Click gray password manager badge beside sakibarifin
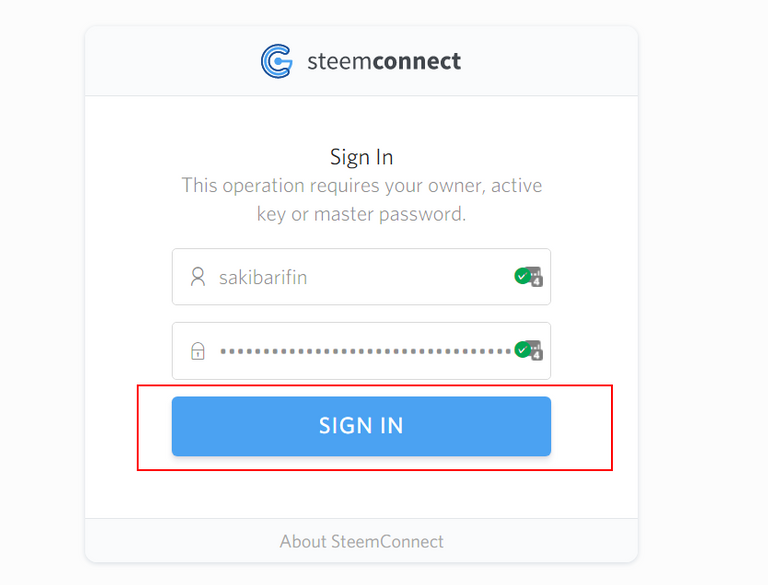Image resolution: width=768 pixels, height=585 pixels. point(536,277)
